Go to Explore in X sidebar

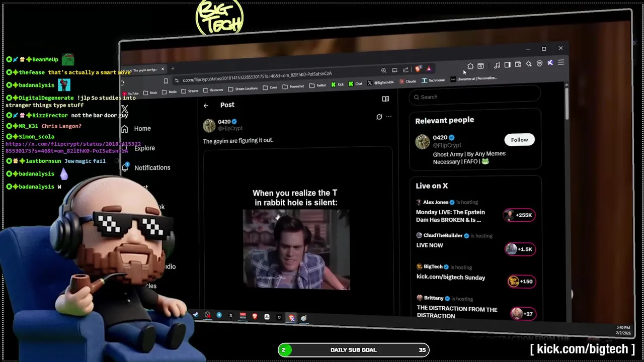[138, 148]
